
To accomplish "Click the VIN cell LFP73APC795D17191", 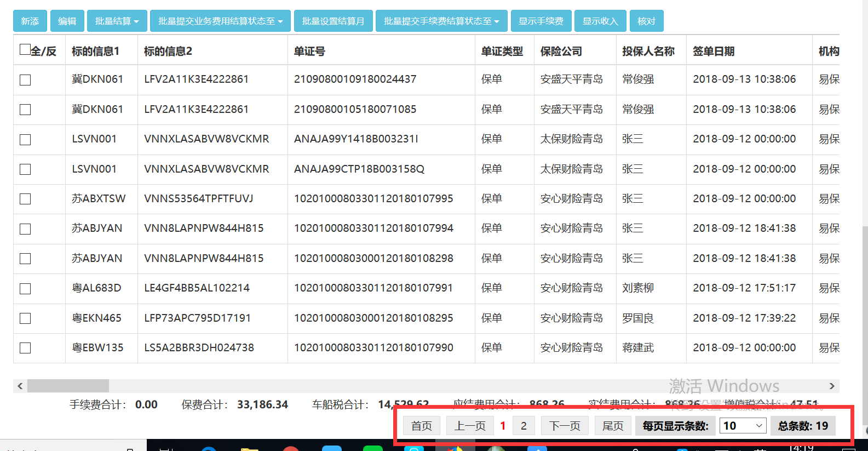I will click(x=197, y=318).
